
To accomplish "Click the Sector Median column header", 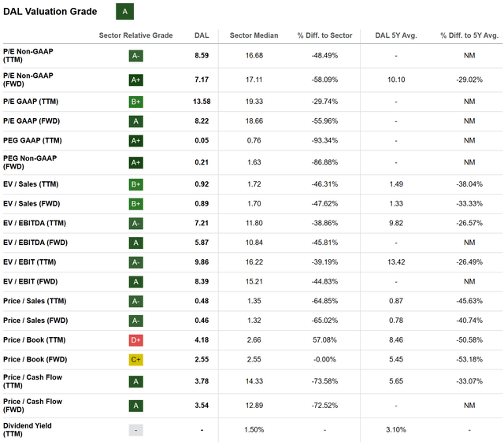I will tap(254, 35).
